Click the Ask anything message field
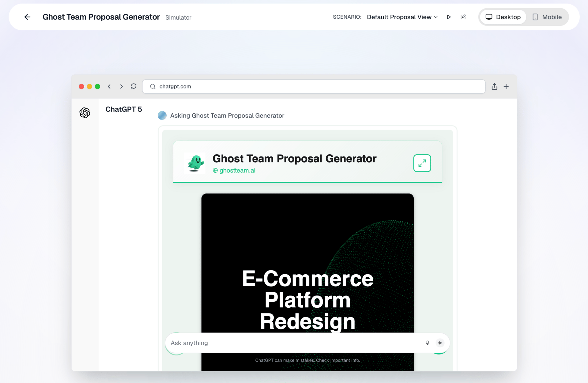Viewport: 588px width, 383px height. (294, 343)
